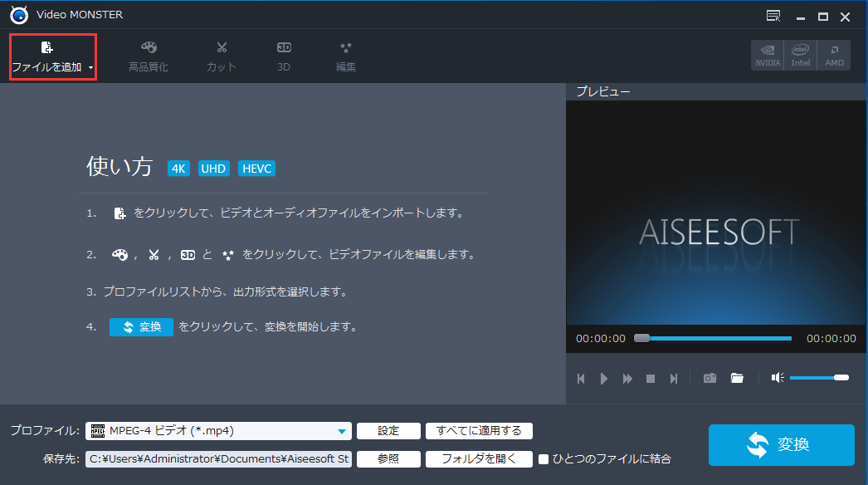Click the 3D effect icon
Screen dimensions: 868x485
283,55
